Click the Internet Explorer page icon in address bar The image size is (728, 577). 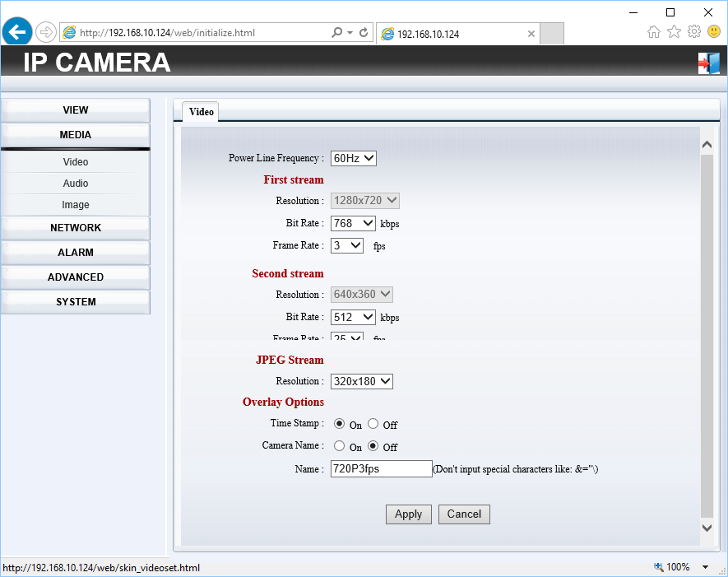coord(69,33)
